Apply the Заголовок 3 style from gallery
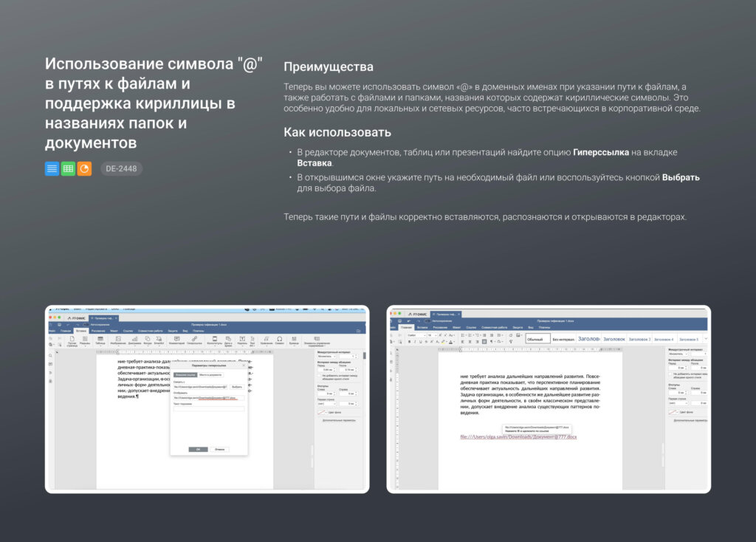The height and width of the screenshot is (542, 756). click(639, 339)
